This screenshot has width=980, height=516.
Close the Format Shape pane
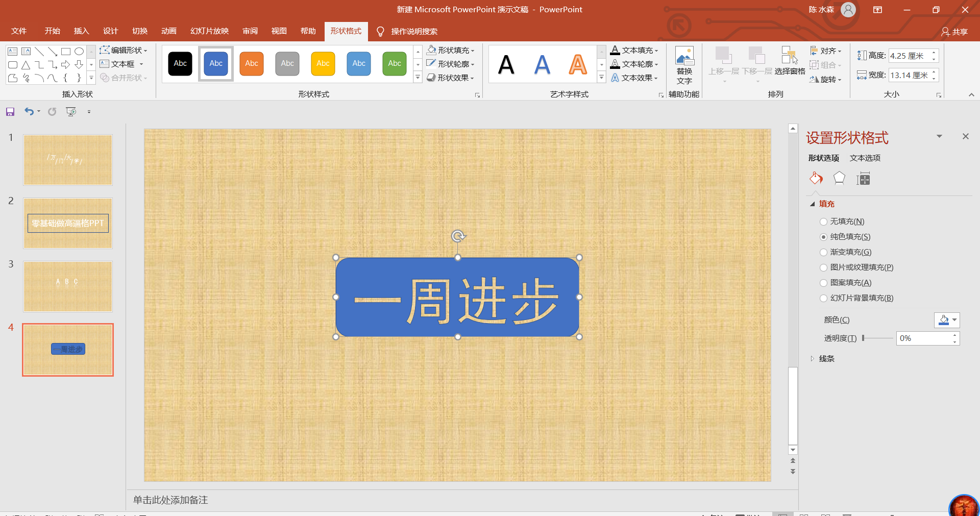[965, 136]
